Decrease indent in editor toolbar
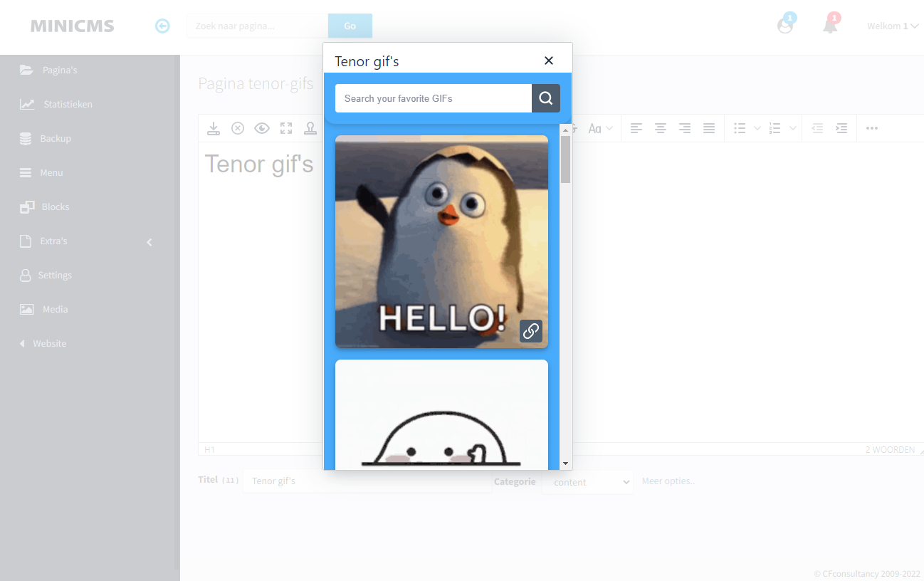 point(817,128)
